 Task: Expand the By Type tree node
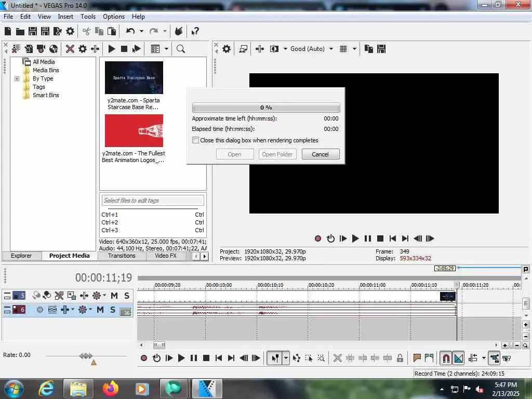[x=17, y=79]
